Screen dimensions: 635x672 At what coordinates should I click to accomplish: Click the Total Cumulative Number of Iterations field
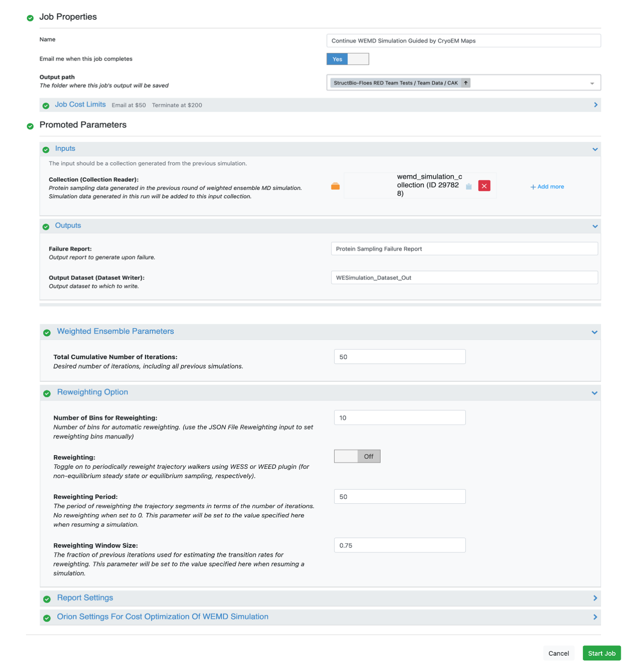[x=400, y=357]
